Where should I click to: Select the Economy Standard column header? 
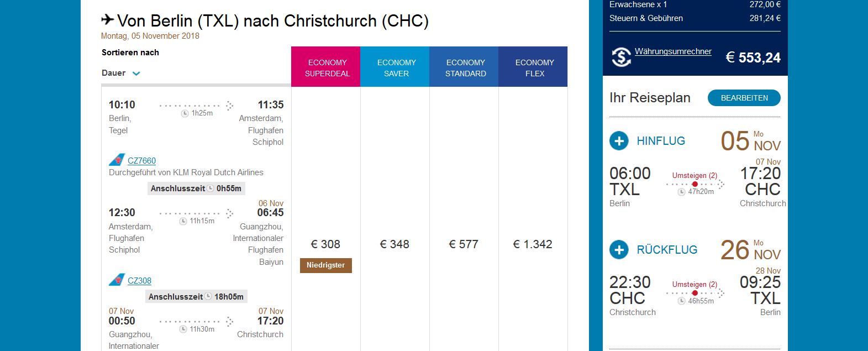pyautogui.click(x=464, y=67)
